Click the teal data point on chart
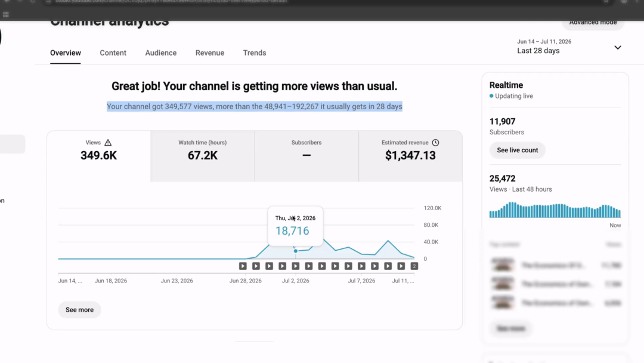The image size is (644, 363). pyautogui.click(x=295, y=251)
